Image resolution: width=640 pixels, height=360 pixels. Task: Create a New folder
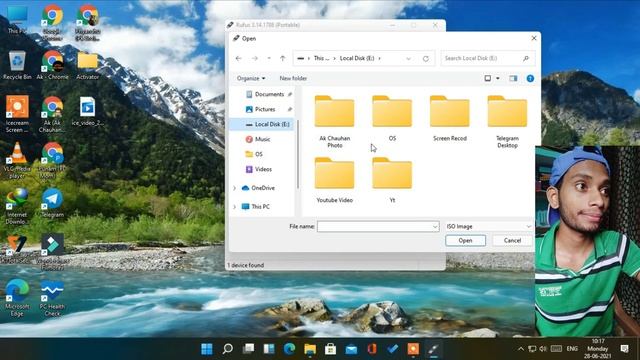[x=293, y=78]
